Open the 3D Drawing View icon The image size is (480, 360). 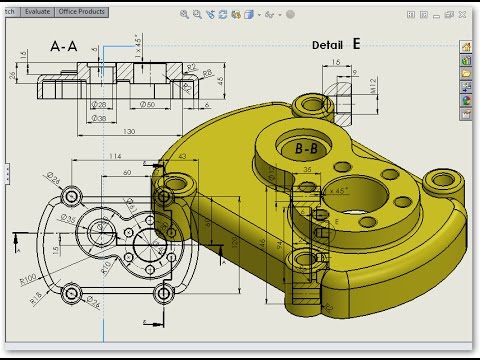tap(236, 14)
